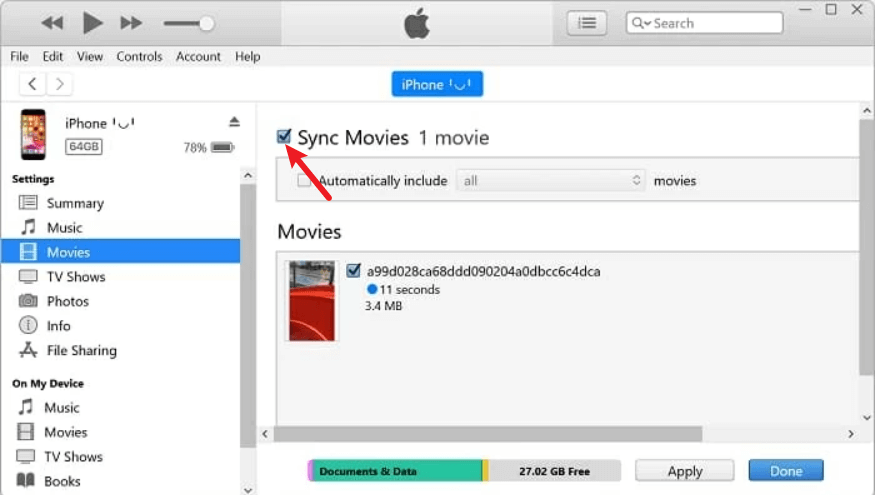The image size is (875, 495).
Task: Click the Photos camera icon
Action: coord(28,301)
